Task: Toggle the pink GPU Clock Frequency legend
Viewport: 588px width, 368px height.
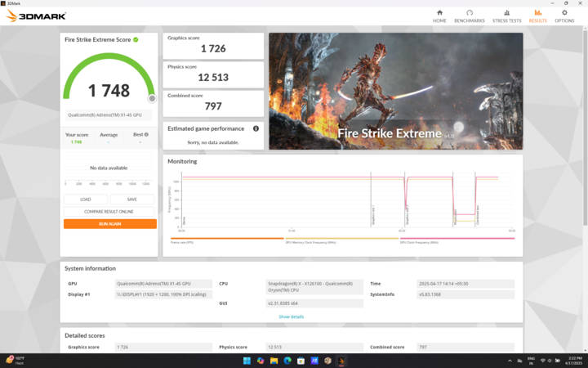Action: (457, 239)
